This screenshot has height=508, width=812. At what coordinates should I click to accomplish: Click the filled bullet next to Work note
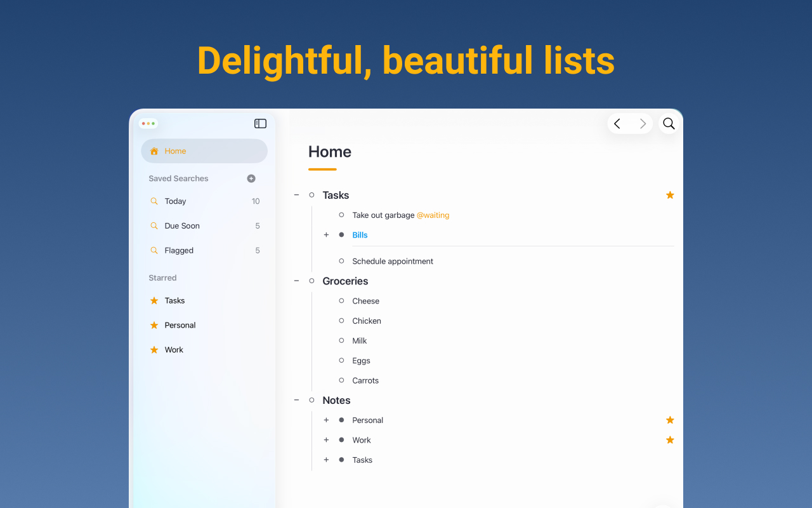point(341,440)
